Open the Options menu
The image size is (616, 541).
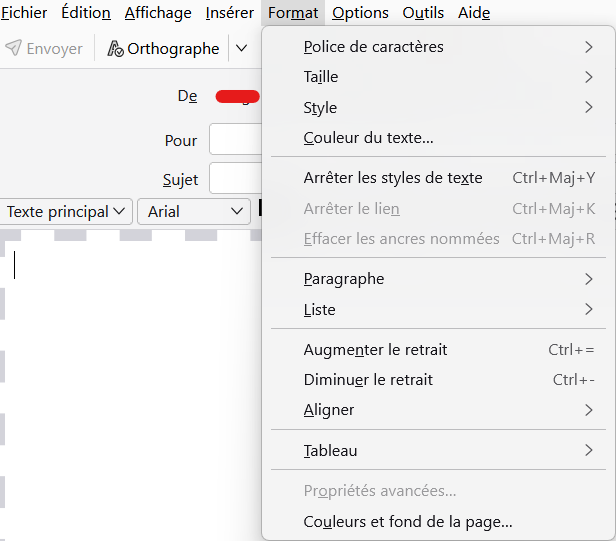click(360, 13)
